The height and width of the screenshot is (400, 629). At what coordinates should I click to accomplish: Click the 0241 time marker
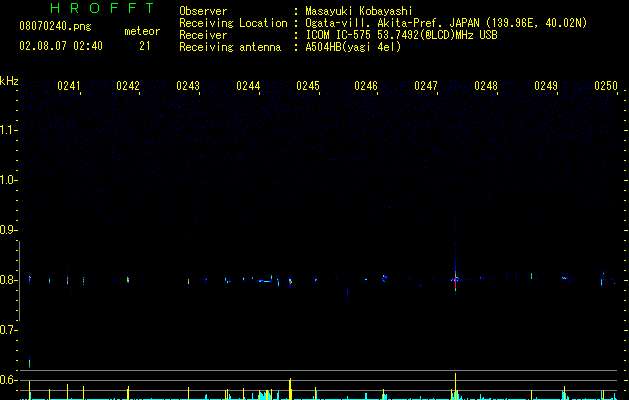[69, 86]
